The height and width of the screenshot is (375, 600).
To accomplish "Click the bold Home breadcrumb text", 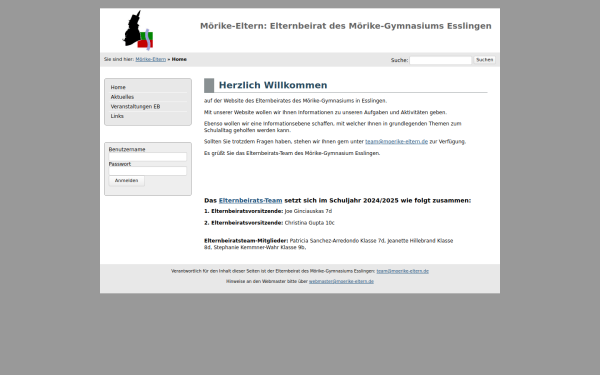I will click(179, 59).
